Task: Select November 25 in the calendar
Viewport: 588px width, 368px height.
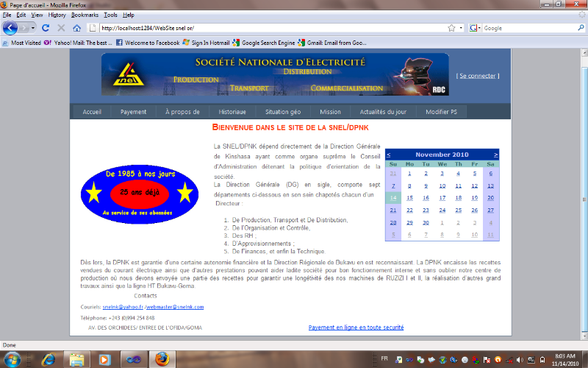Action: 458,210
